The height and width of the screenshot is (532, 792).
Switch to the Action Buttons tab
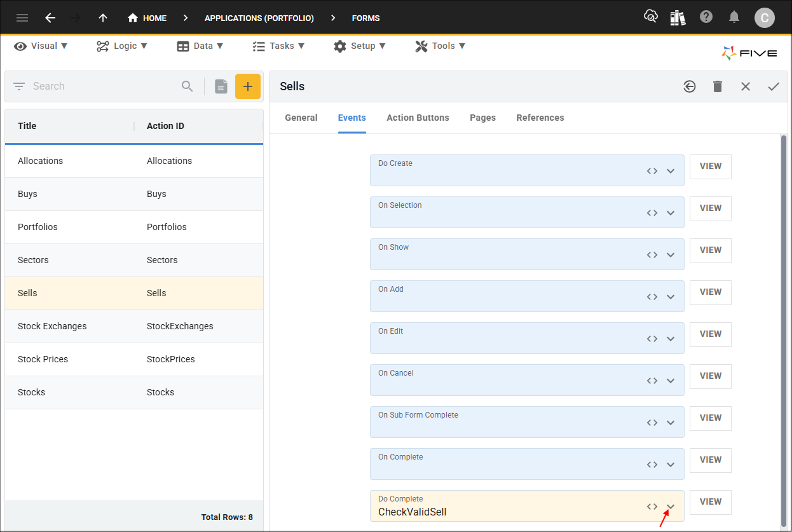point(418,118)
